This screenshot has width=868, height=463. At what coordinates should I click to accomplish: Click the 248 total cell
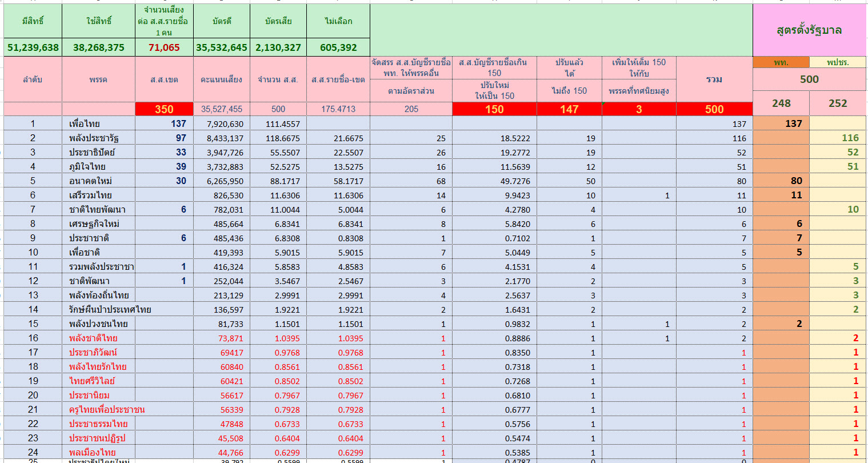[781, 103]
